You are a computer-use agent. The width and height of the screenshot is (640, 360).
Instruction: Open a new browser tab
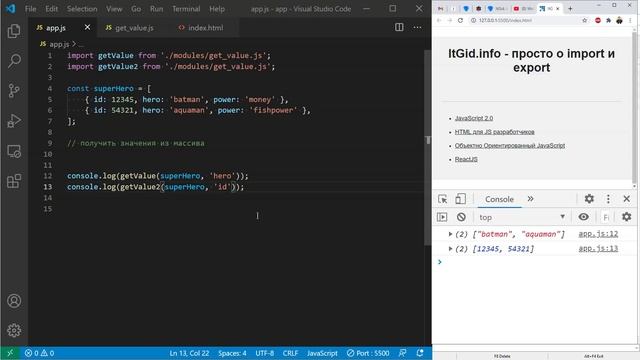570,9
